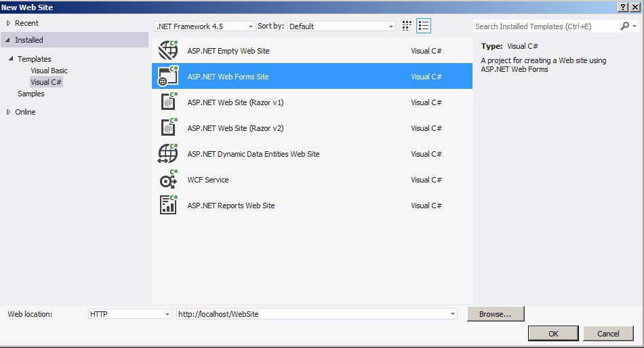Image resolution: width=644 pixels, height=348 pixels.
Task: Click the search magnifier icon
Action: 625,26
